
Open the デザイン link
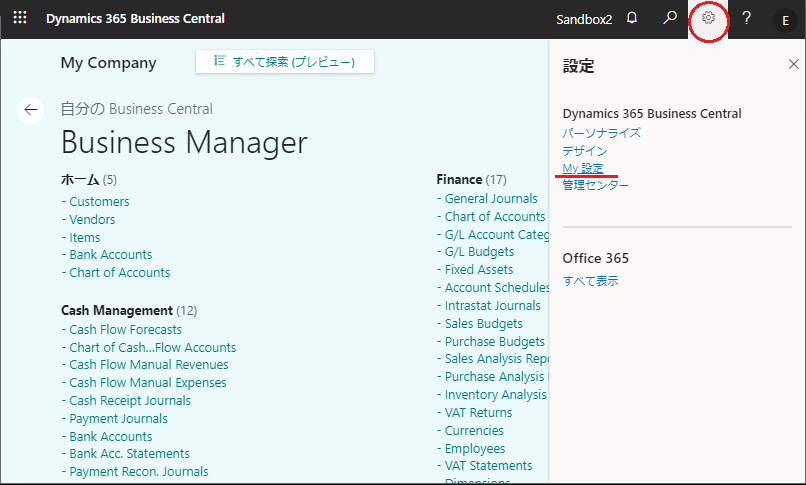click(x=585, y=151)
